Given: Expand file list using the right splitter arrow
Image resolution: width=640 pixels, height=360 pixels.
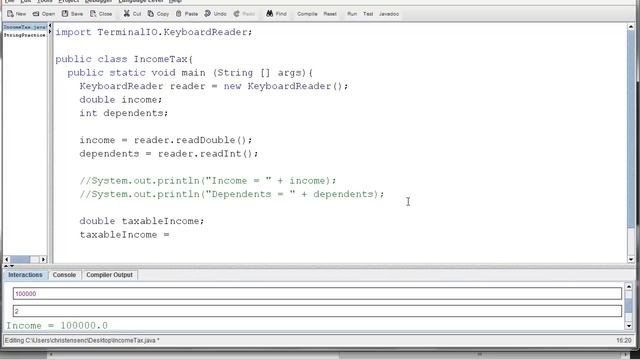Looking at the screenshot, I should [50, 31].
